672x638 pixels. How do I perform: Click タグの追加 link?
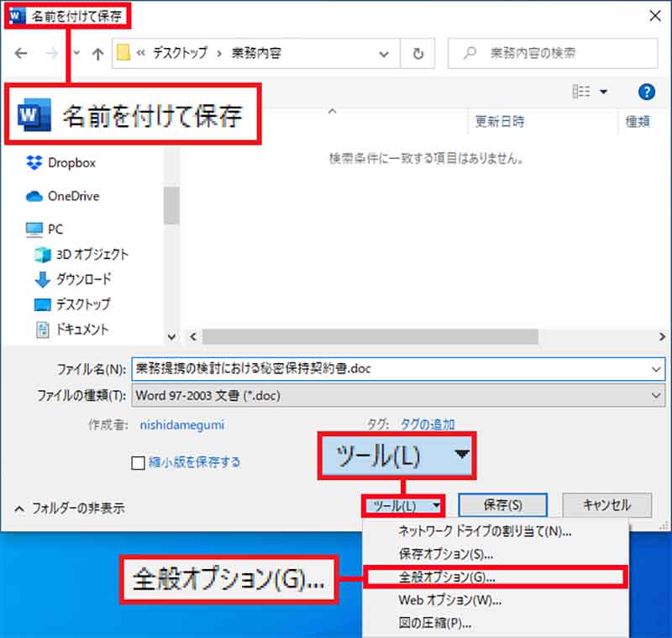[427, 424]
